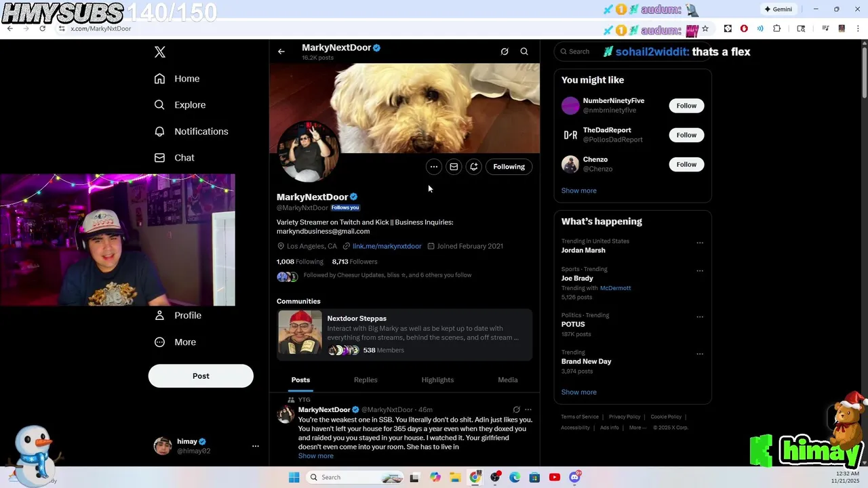
Task: Select the Posts tab
Action: 300,380
